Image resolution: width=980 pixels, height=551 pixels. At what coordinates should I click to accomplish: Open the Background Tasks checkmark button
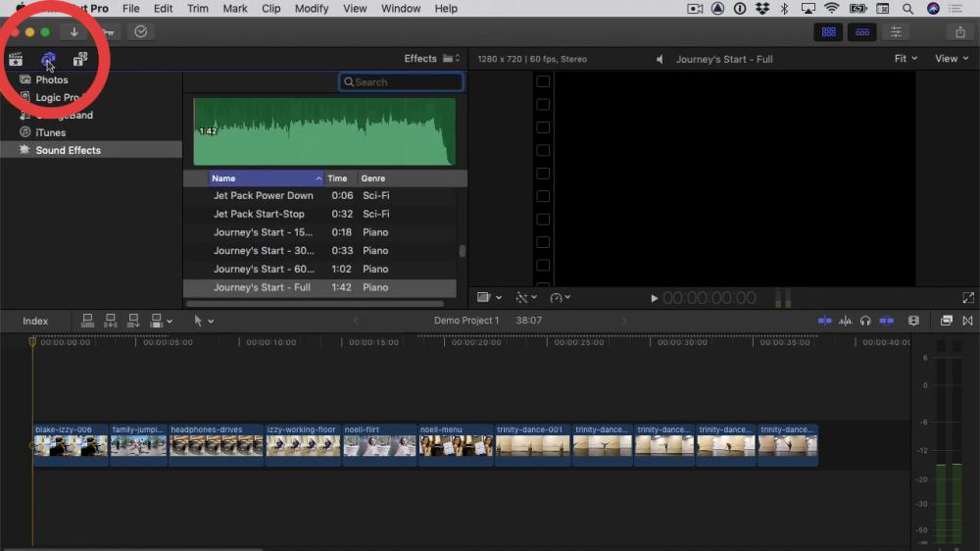pos(140,32)
